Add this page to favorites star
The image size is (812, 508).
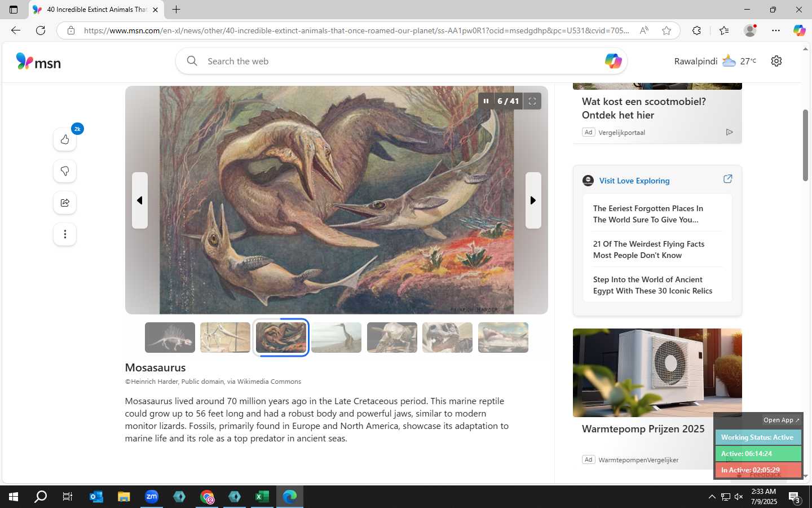667,30
